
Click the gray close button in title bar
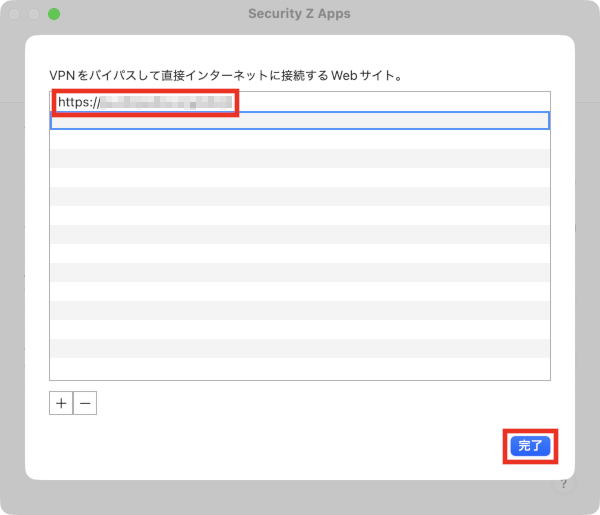(16, 14)
